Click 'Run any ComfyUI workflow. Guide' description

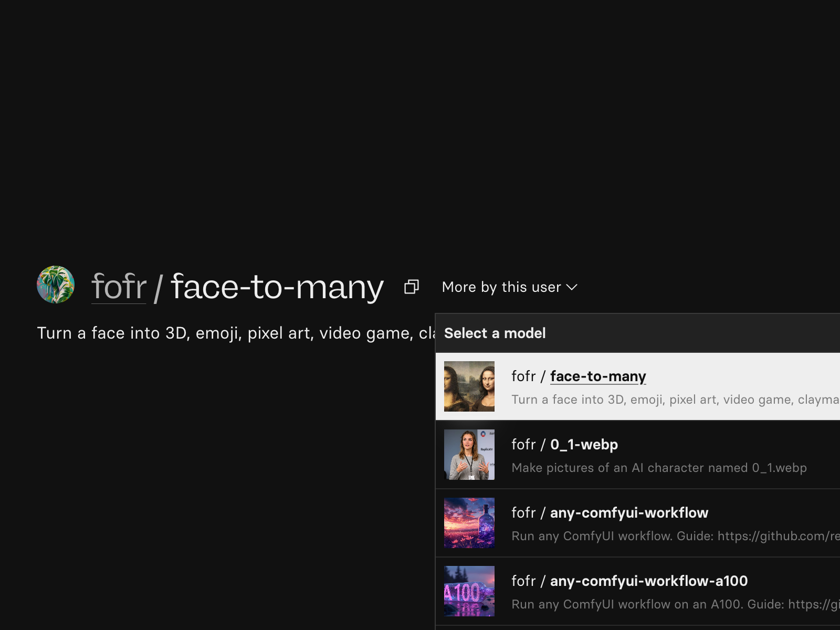coord(676,536)
